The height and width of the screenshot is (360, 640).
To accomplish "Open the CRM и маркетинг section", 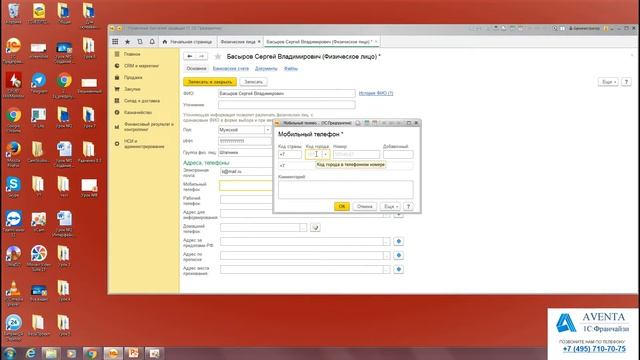I will (141, 66).
